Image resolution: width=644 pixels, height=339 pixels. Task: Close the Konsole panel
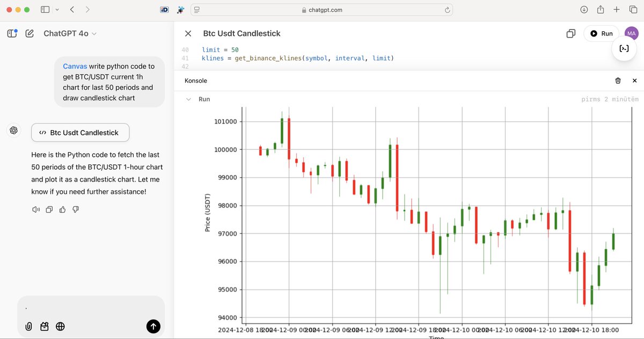634,81
